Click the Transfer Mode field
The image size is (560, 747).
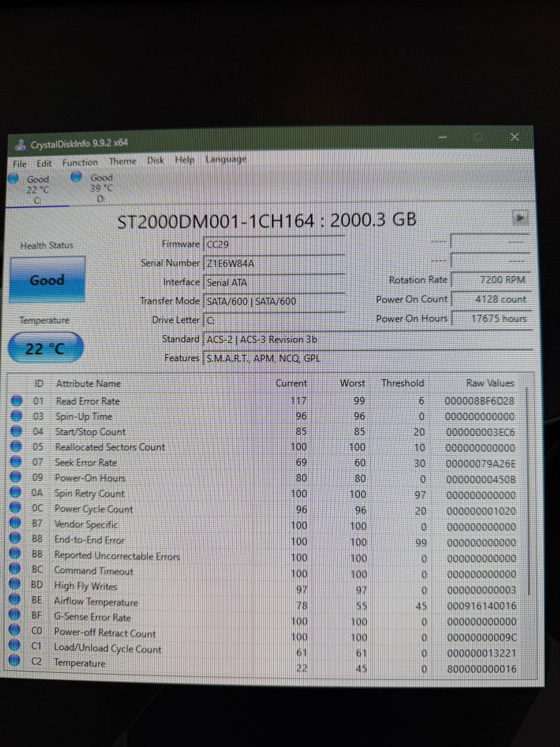(274, 301)
